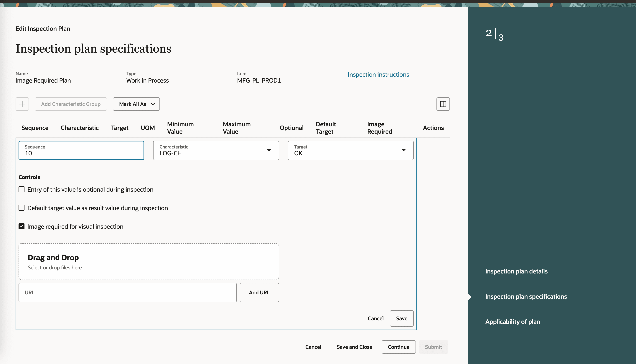
Task: Click the Sequence input field
Action: click(81, 151)
